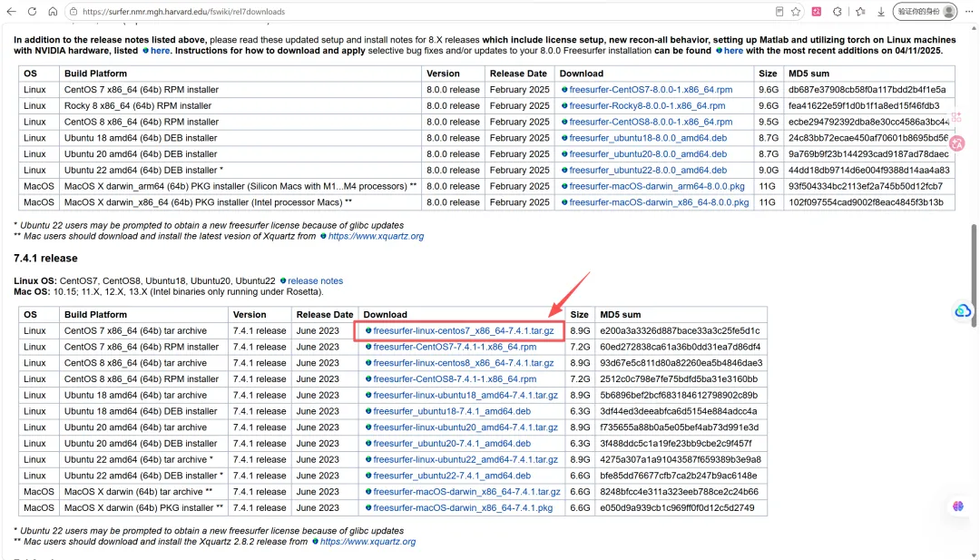Download freesurfer_ubuntu22-8.0.0_amd64.deb

[x=648, y=170]
